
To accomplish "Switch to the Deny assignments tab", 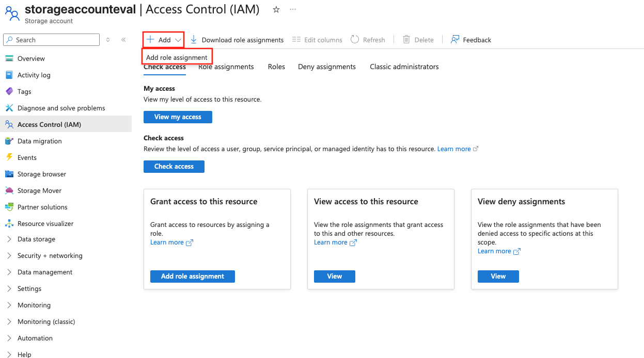I will pos(327,67).
